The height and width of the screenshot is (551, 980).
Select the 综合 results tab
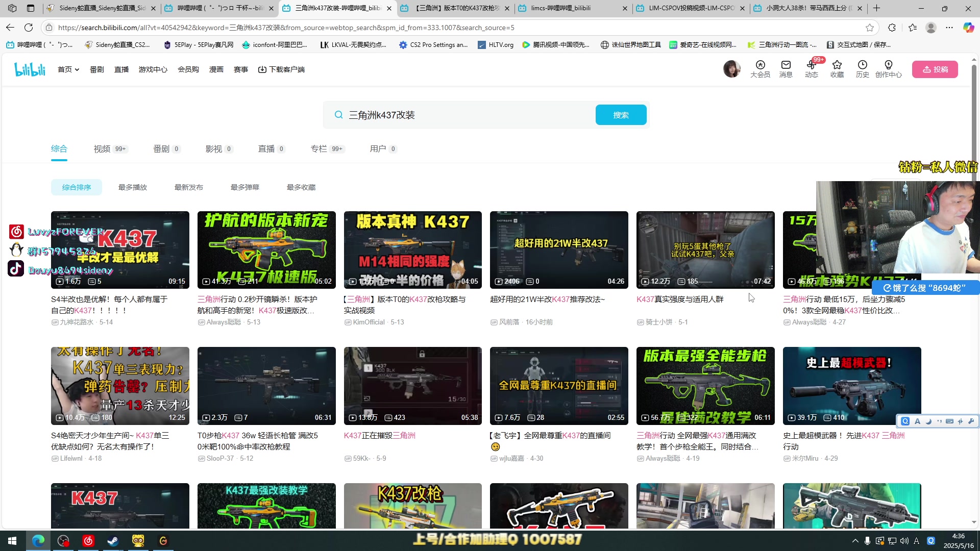(59, 149)
